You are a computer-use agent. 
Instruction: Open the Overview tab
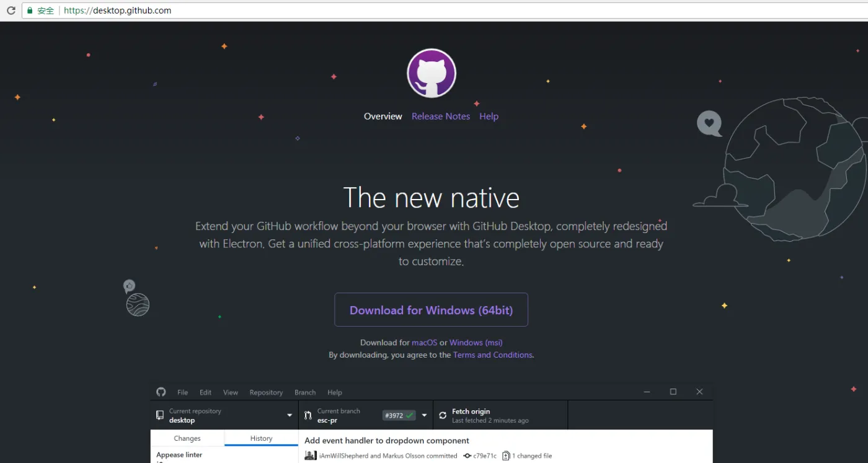tap(383, 116)
